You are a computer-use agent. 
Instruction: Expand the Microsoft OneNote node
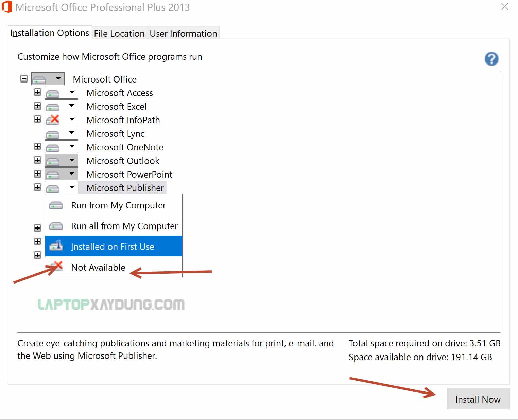pyautogui.click(x=37, y=147)
